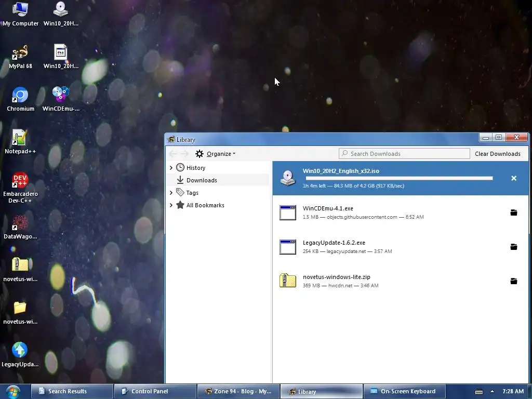The image size is (532, 399).
Task: Open the Windows Start orb
Action: pyautogui.click(x=13, y=392)
